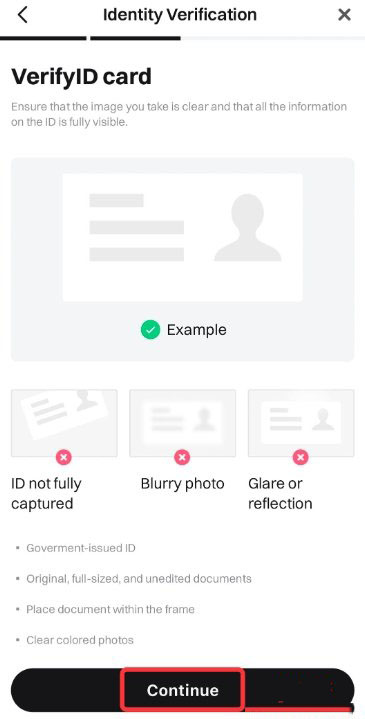Select the Example label text
The image size is (365, 719).
click(196, 330)
